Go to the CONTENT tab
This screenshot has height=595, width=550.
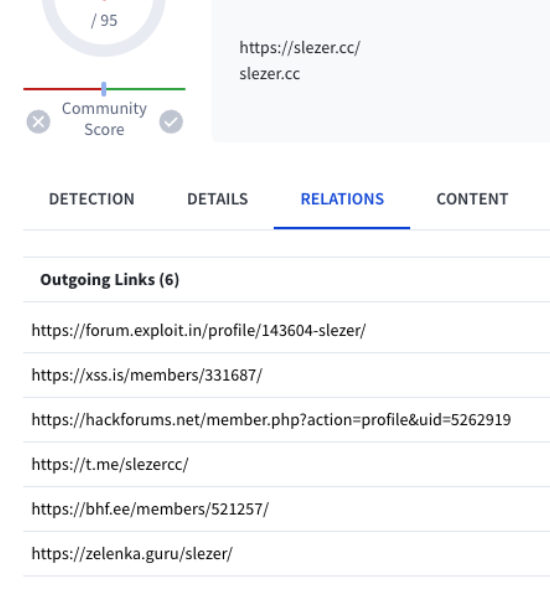pyautogui.click(x=472, y=199)
